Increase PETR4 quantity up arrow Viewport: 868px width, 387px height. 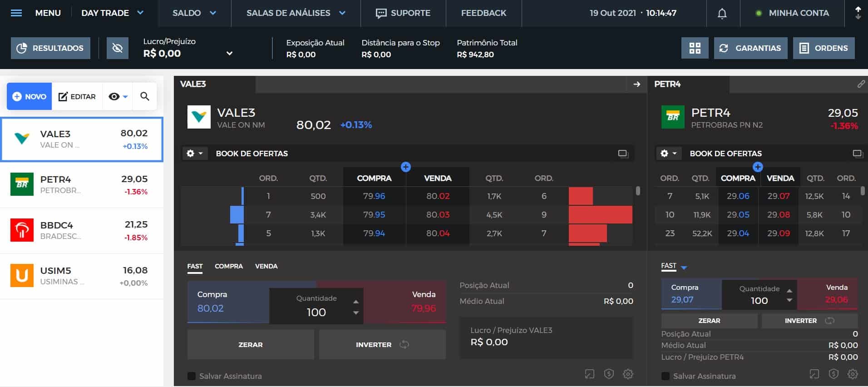789,291
